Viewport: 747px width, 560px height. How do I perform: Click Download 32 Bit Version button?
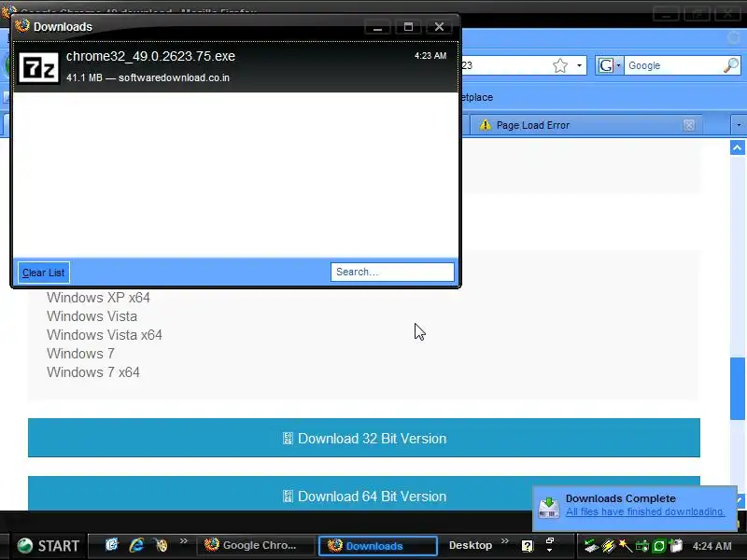[x=364, y=438]
